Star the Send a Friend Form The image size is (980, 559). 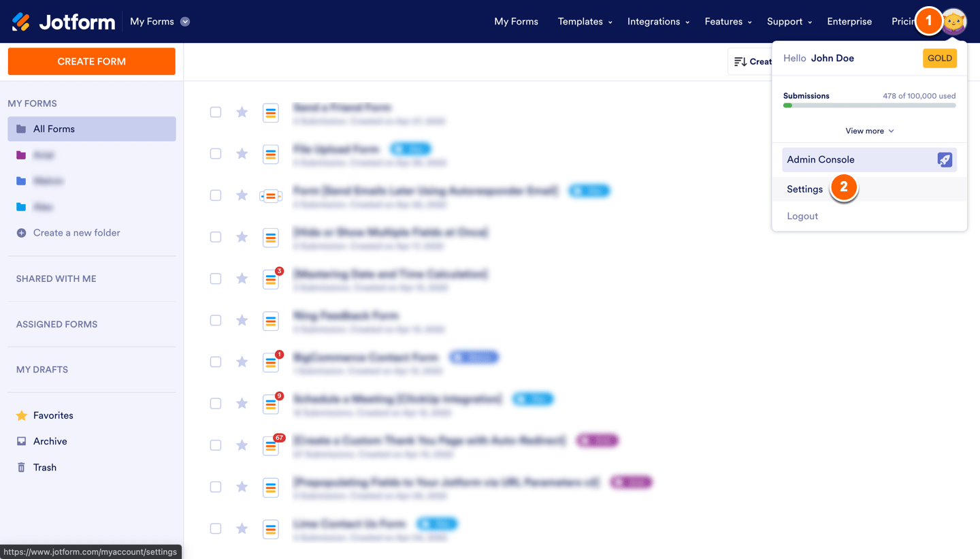(242, 112)
